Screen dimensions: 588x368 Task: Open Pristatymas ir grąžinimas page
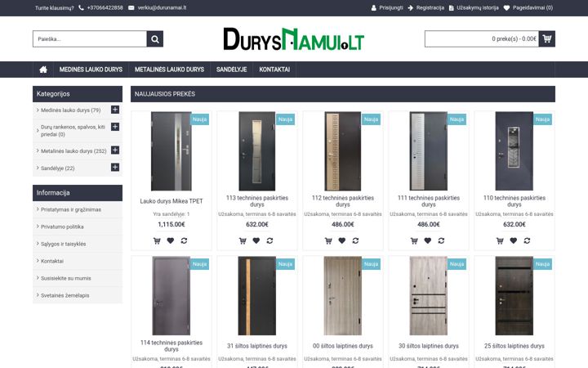(71, 209)
